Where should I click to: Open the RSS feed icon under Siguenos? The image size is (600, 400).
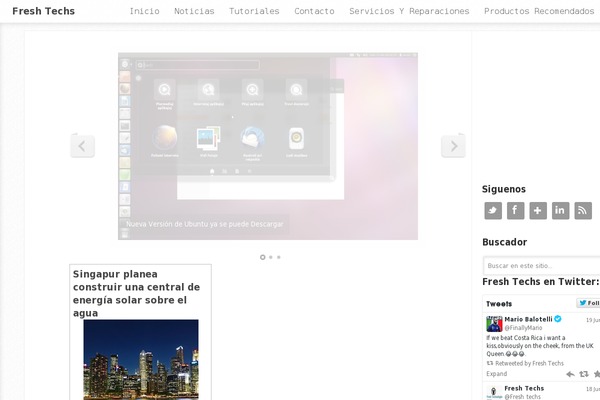pos(583,211)
